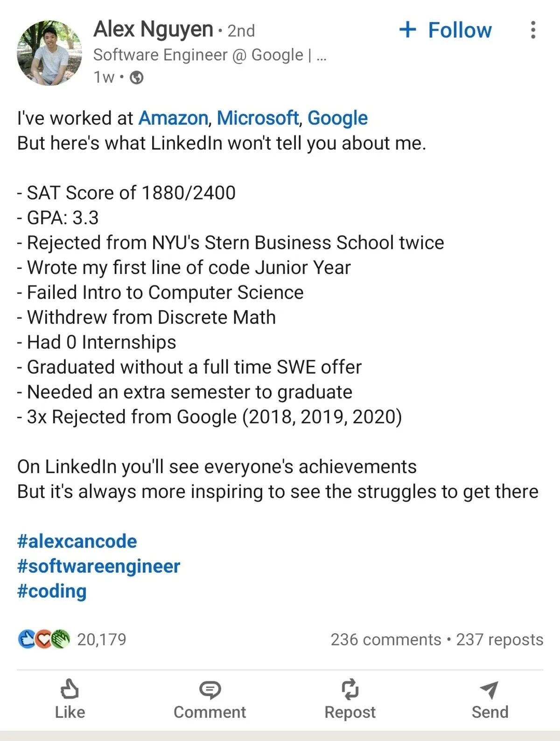
Task: View the 236 comments
Action: pos(385,639)
